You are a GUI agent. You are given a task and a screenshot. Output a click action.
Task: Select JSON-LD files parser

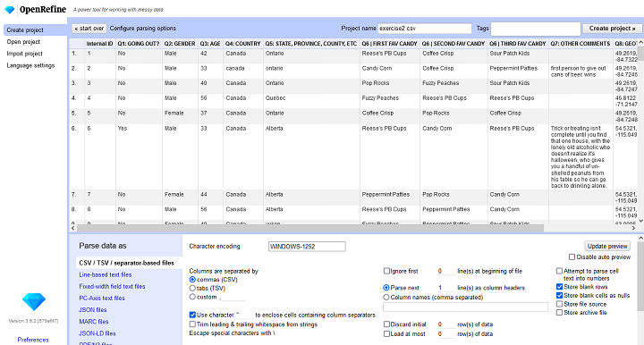[97, 333]
